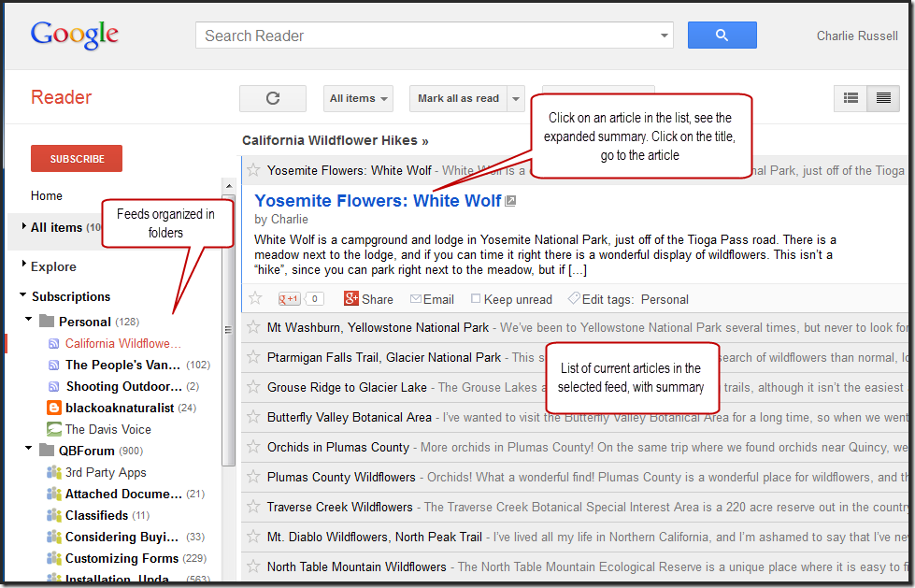Tick the Keep unread checkbox

coord(476,298)
